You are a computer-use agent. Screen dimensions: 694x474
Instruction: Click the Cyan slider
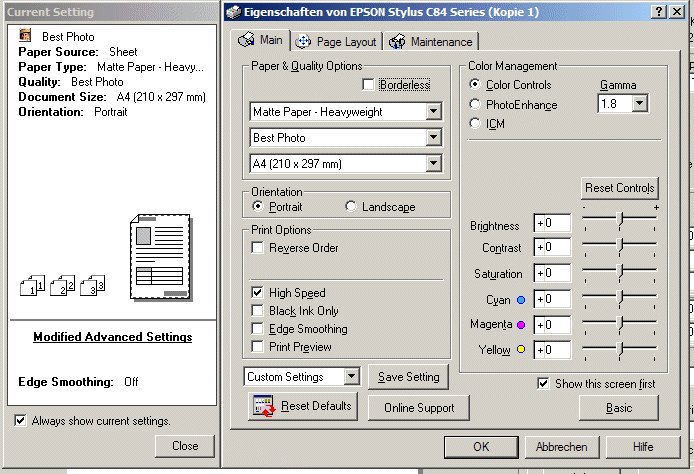click(x=620, y=298)
